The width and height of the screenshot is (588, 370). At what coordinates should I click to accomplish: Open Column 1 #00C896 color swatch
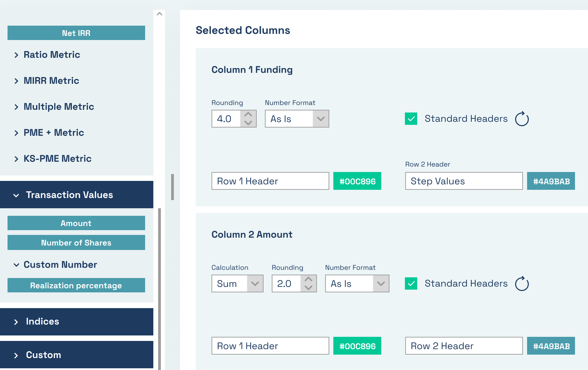[357, 181]
